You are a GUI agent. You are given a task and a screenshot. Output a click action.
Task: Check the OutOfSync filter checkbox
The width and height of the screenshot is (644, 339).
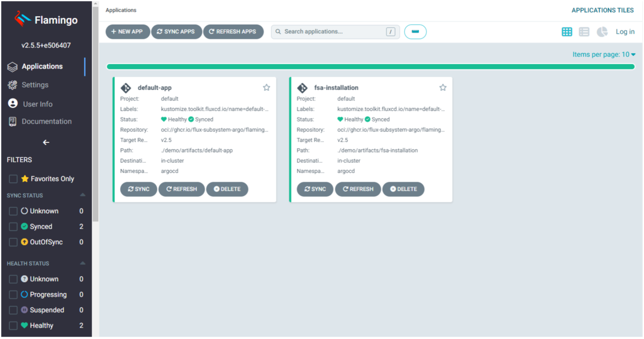click(x=13, y=242)
